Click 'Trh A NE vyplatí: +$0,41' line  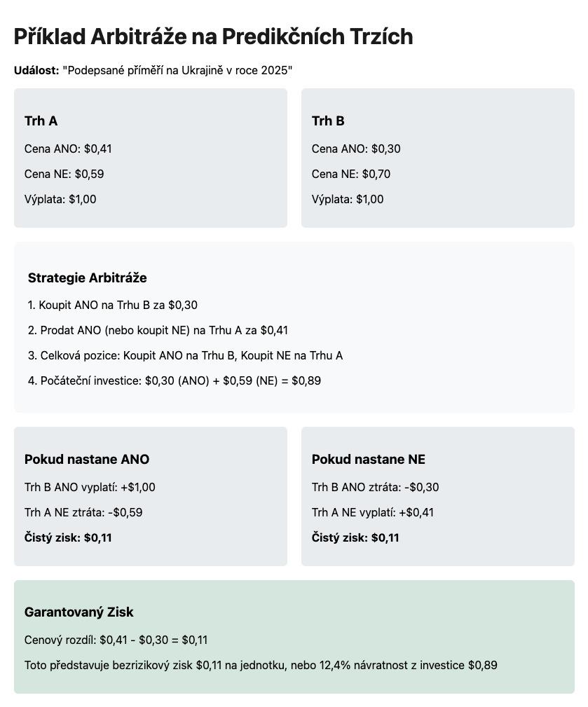pos(373,513)
